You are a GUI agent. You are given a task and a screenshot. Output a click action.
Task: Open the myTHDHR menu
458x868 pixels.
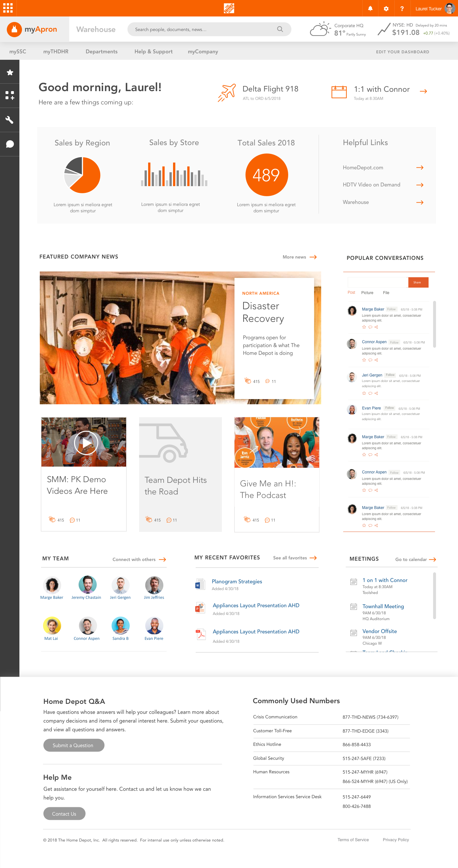tap(56, 52)
